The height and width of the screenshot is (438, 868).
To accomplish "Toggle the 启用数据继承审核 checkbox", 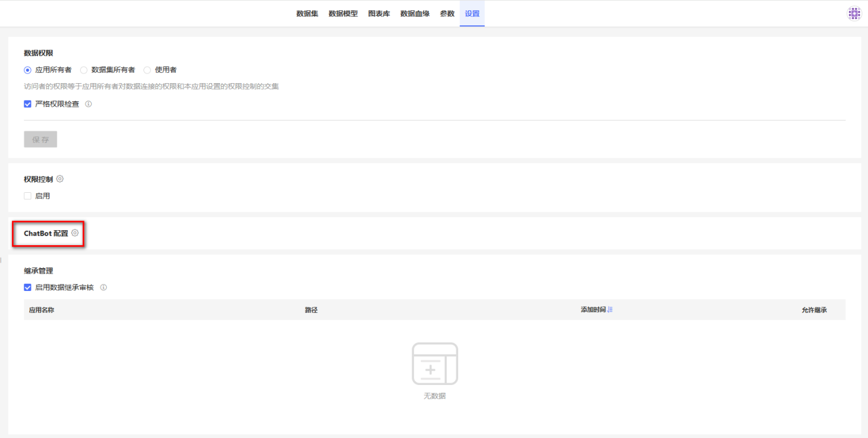I will point(28,287).
